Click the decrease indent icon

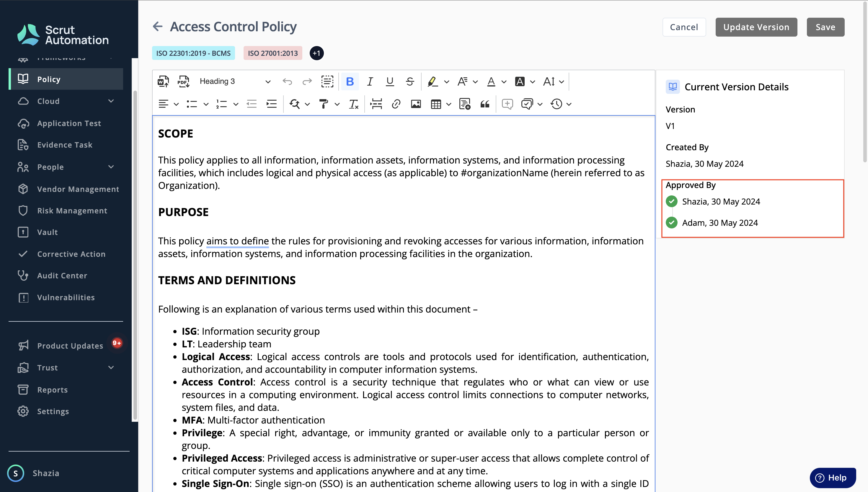tap(252, 104)
